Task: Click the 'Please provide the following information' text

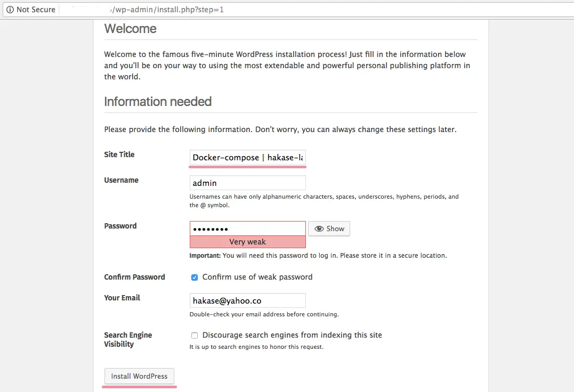Action: [x=280, y=129]
